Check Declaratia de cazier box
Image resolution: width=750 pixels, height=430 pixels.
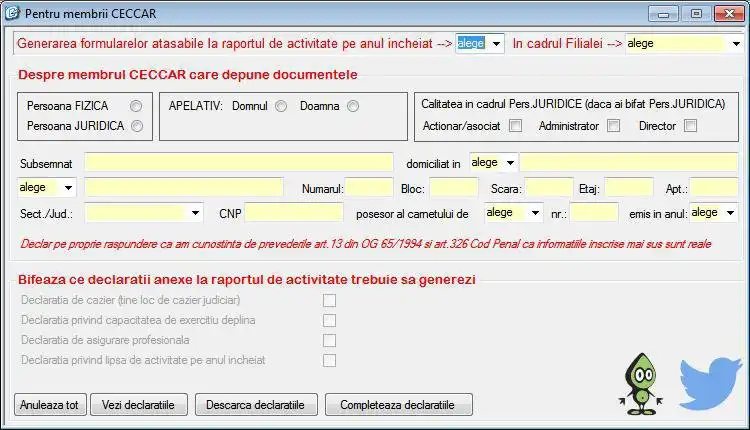[x=329, y=300]
